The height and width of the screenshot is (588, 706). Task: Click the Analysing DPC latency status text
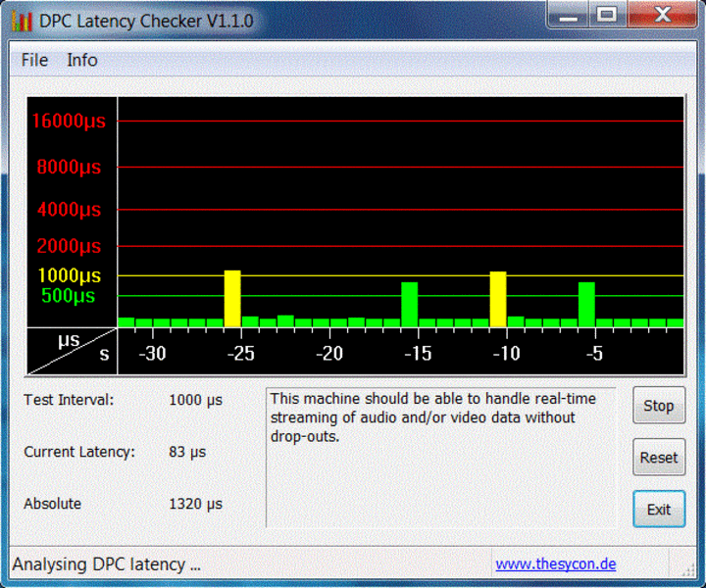[x=106, y=564]
